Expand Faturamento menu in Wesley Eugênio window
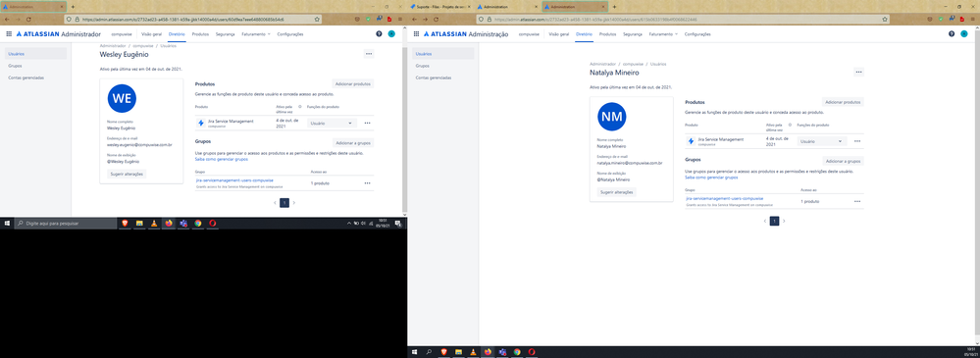980x358 pixels. 256,33
